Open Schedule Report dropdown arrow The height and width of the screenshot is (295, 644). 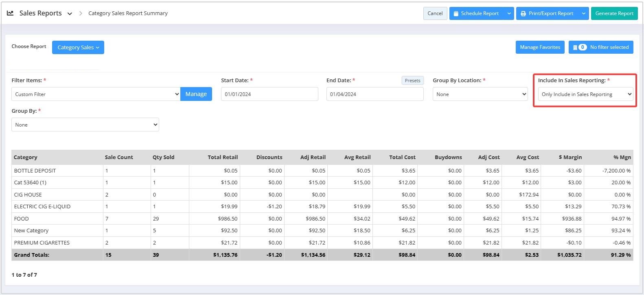(509, 13)
